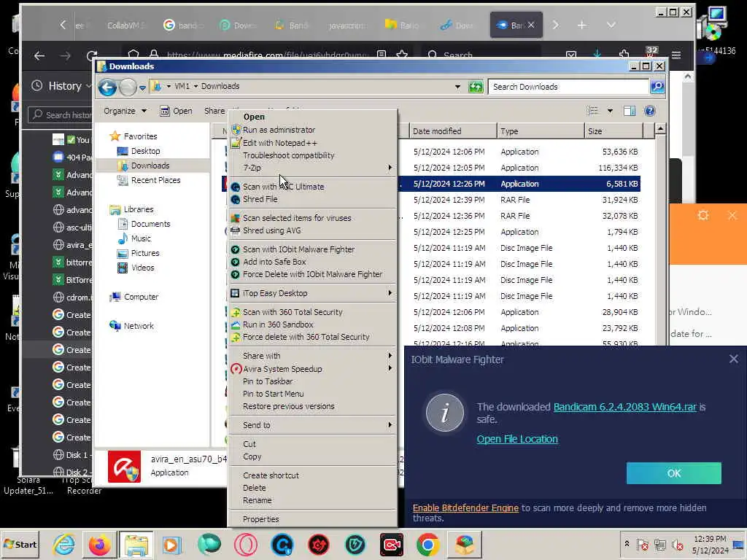Image resolution: width=747 pixels, height=560 pixels.
Task: Select Delete in the context menu
Action: tap(255, 488)
